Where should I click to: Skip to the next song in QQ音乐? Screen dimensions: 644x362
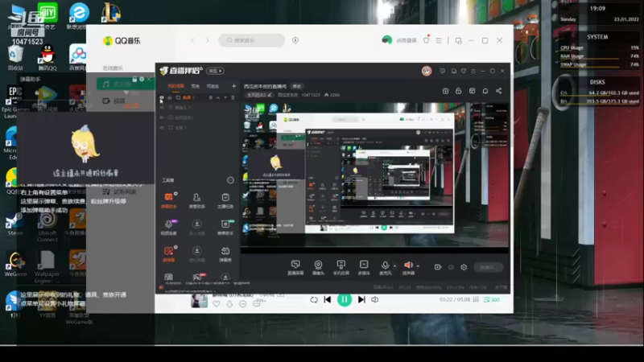coord(361,299)
